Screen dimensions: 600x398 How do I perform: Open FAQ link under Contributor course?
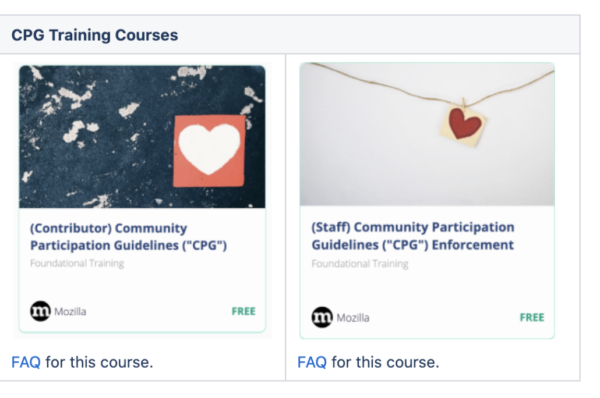[26, 362]
